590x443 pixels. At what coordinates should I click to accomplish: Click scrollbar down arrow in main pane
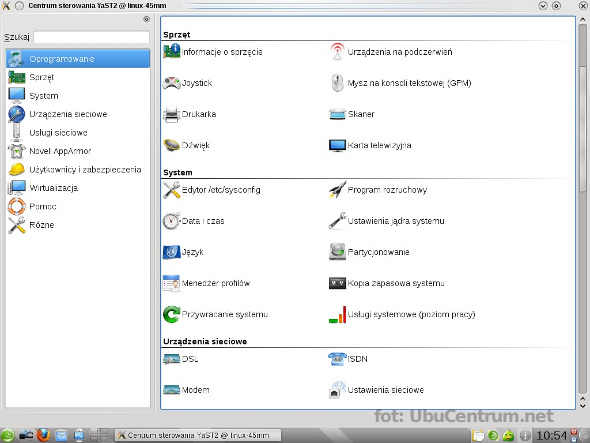click(582, 405)
